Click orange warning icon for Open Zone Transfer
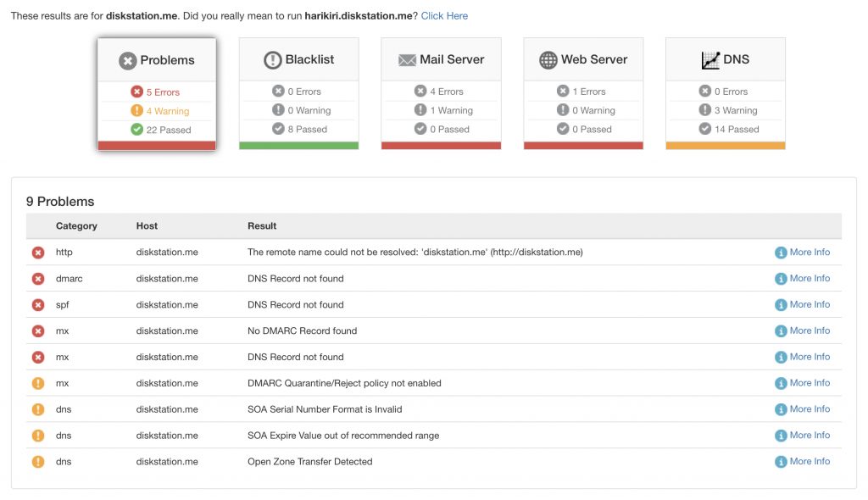 pos(38,462)
